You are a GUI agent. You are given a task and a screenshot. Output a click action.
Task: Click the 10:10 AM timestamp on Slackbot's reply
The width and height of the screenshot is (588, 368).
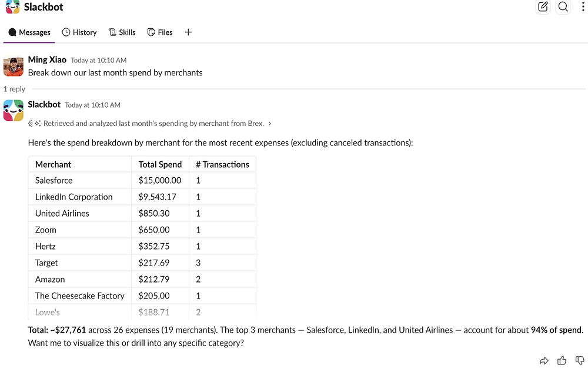point(93,105)
